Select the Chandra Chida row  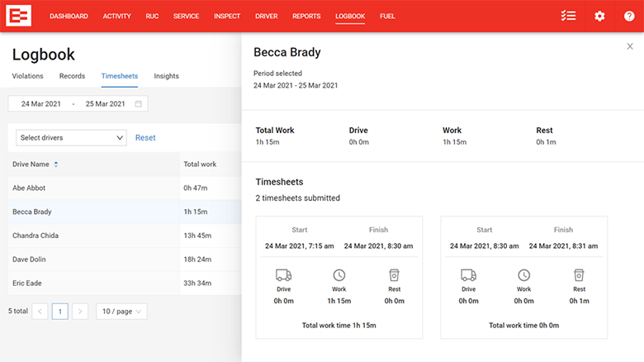(x=125, y=236)
